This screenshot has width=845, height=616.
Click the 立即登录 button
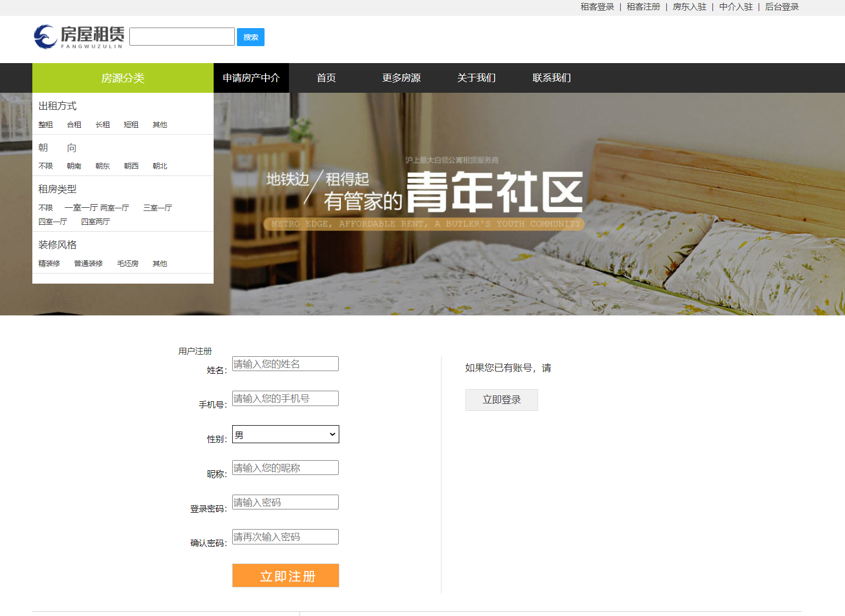click(x=501, y=400)
